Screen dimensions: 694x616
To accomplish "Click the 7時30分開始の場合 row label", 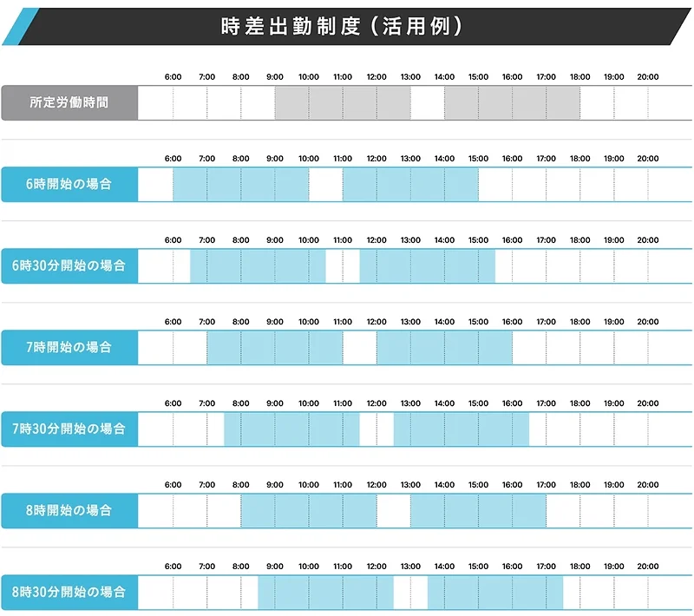I will pos(69,429).
